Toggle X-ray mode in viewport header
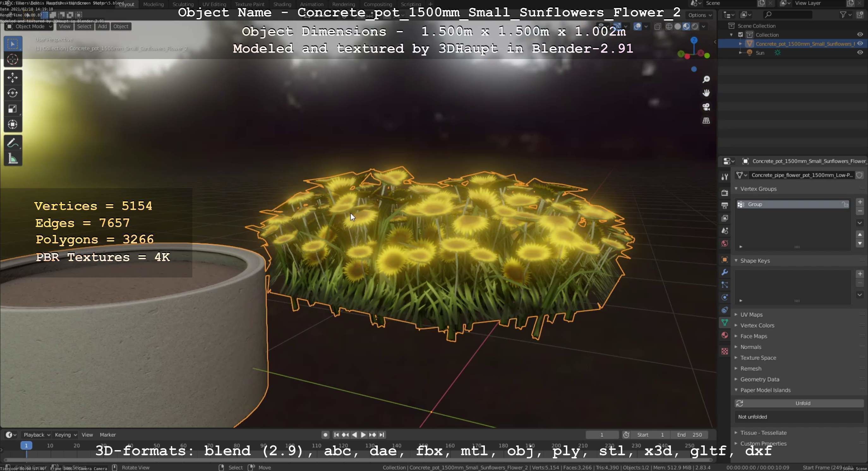Viewport: 868px width, 471px height. [658, 26]
